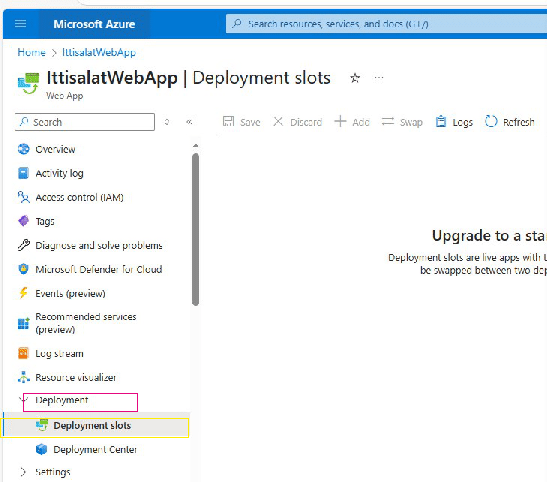Click the sidebar scroll up arrow
Image resolution: width=547 pixels, height=482 pixels.
[x=195, y=146]
